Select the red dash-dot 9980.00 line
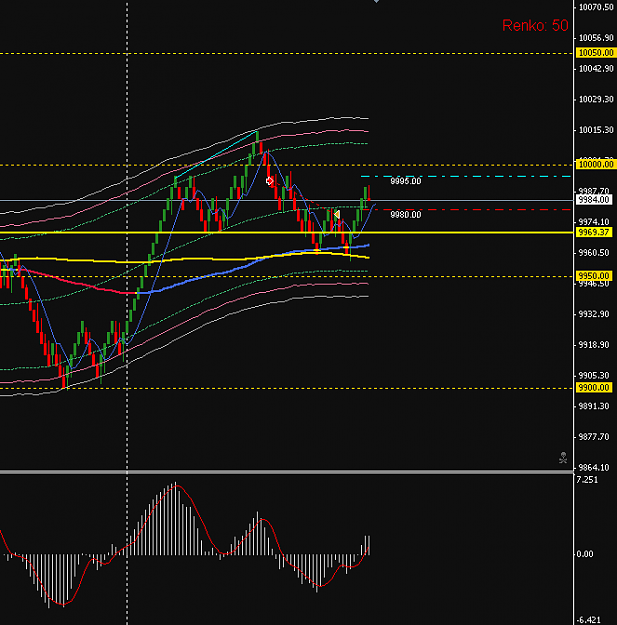The image size is (617, 625). 466,210
